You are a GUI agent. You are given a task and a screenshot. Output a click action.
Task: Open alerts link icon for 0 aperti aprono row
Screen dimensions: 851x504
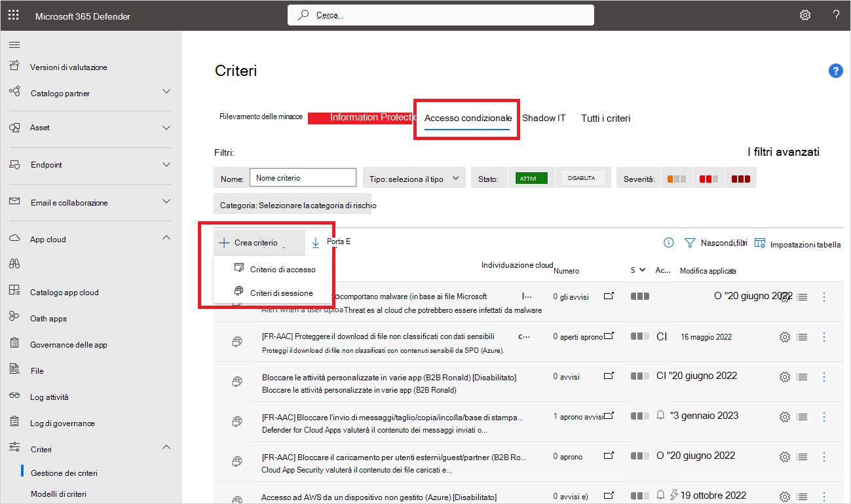[609, 336]
